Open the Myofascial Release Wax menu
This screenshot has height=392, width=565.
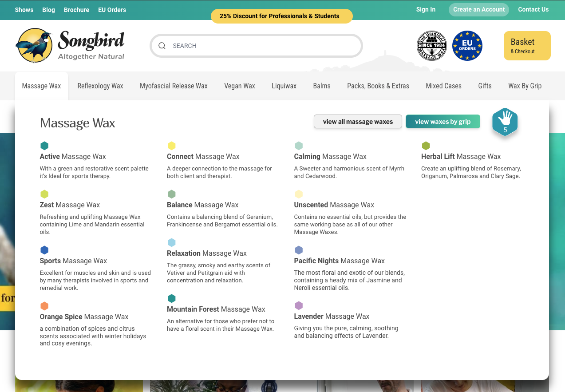point(174,86)
